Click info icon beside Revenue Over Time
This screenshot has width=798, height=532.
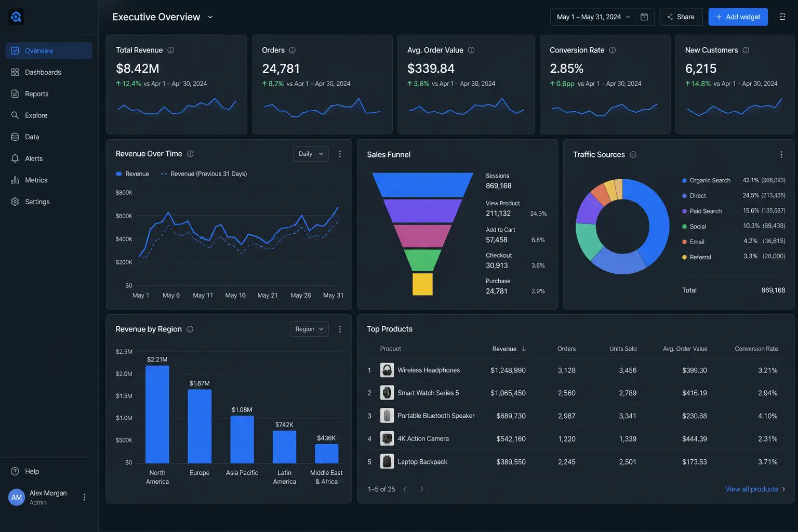(x=190, y=154)
